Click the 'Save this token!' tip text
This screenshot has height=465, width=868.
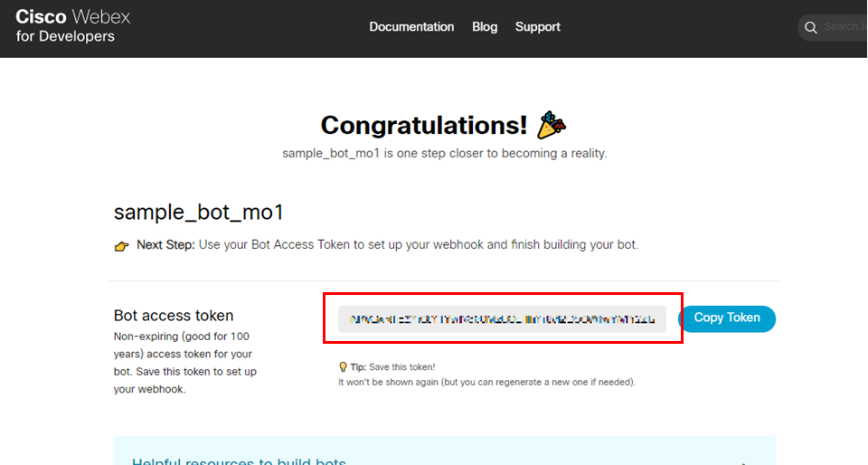point(405,367)
